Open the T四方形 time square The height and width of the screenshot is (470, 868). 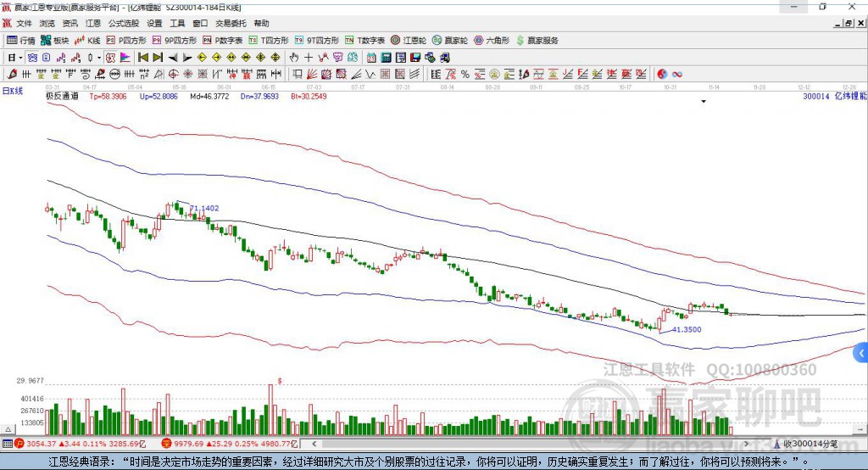pyautogui.click(x=269, y=41)
